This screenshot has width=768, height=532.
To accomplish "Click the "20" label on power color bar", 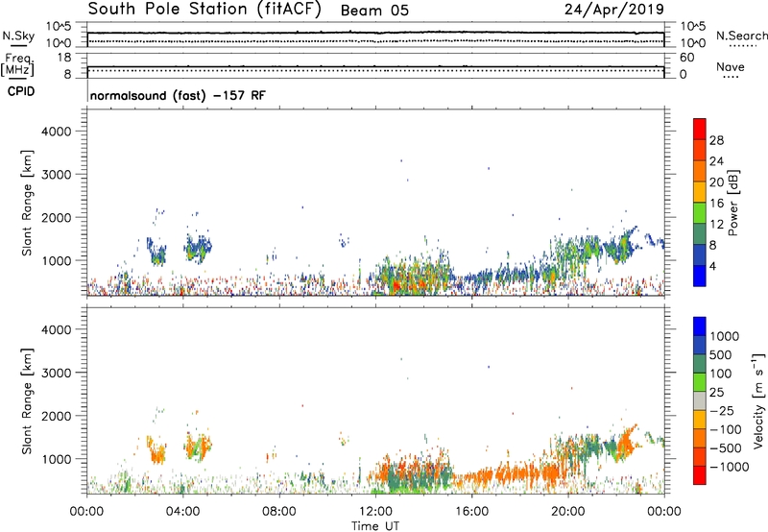I will [716, 182].
